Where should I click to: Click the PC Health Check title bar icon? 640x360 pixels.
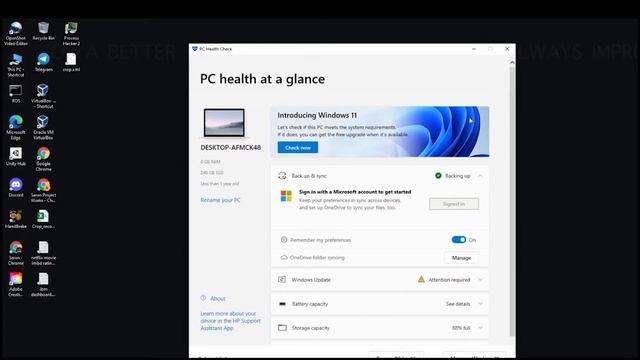coord(195,49)
